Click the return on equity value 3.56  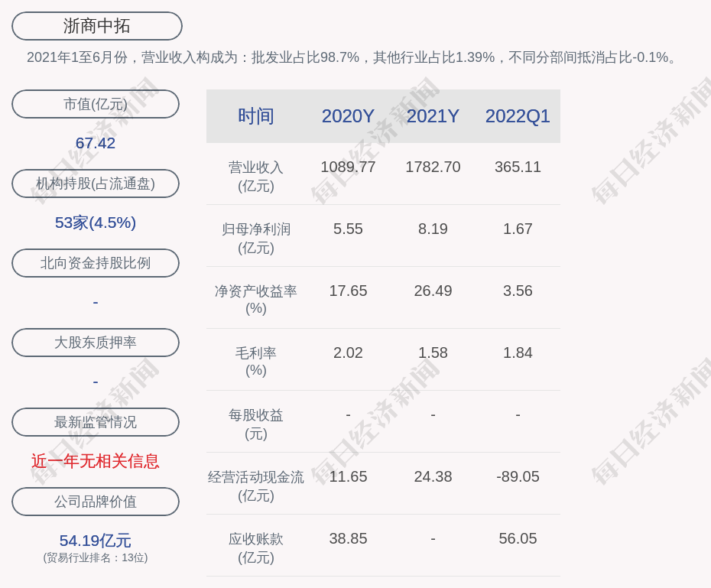point(518,291)
